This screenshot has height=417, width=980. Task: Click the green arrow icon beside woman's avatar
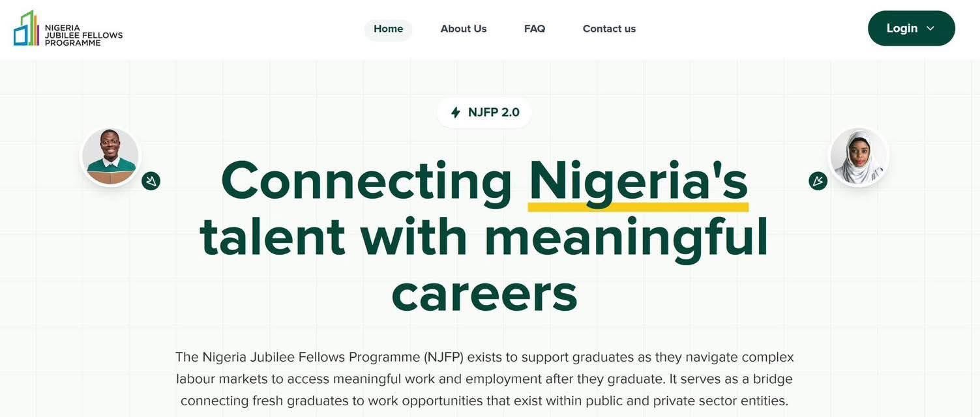click(x=818, y=181)
